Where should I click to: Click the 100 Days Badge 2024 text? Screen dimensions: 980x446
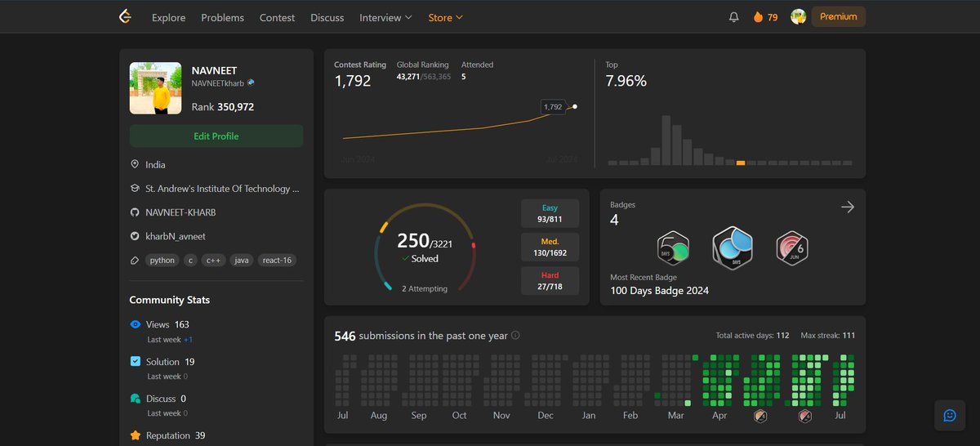click(x=660, y=291)
